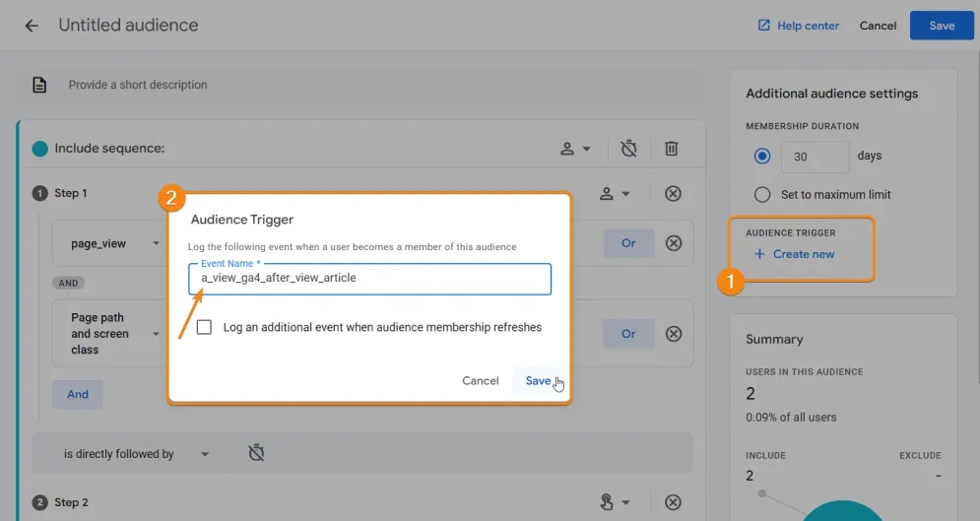
Task: Open Help center link icon
Action: click(763, 25)
